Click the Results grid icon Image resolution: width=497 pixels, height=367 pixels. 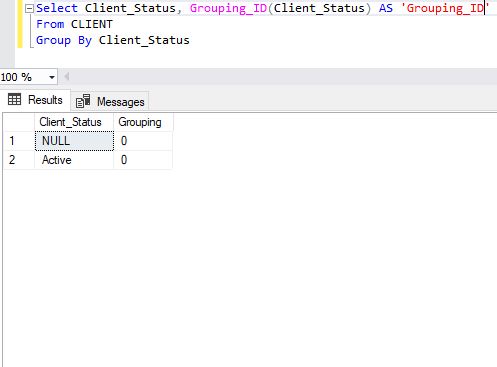click(14, 100)
